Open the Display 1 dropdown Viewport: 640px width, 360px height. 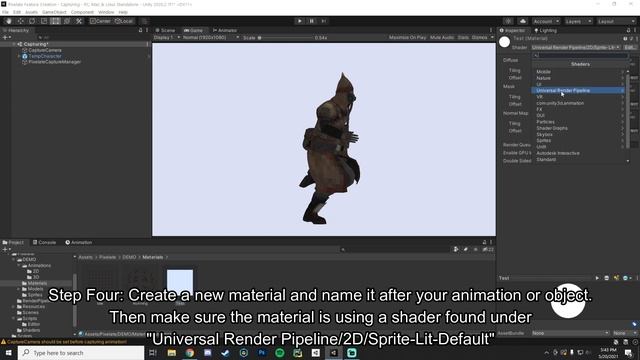pyautogui.click(x=167, y=38)
